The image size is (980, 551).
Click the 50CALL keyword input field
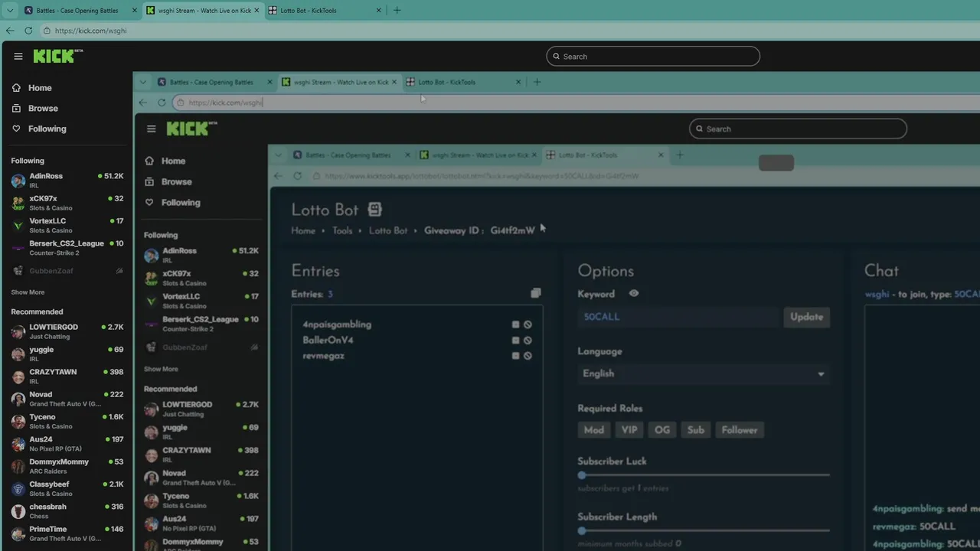[678, 317]
